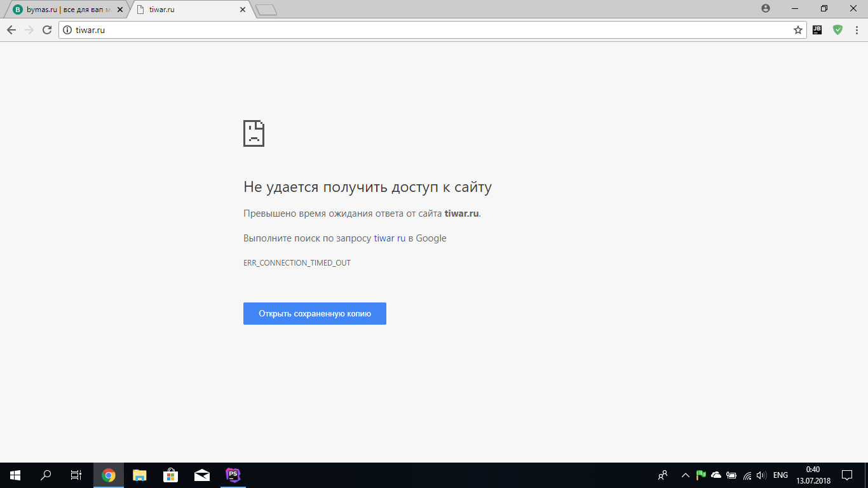Follow the 'tiwar ru' search link
Image resolution: width=868 pixels, height=488 pixels.
point(389,238)
